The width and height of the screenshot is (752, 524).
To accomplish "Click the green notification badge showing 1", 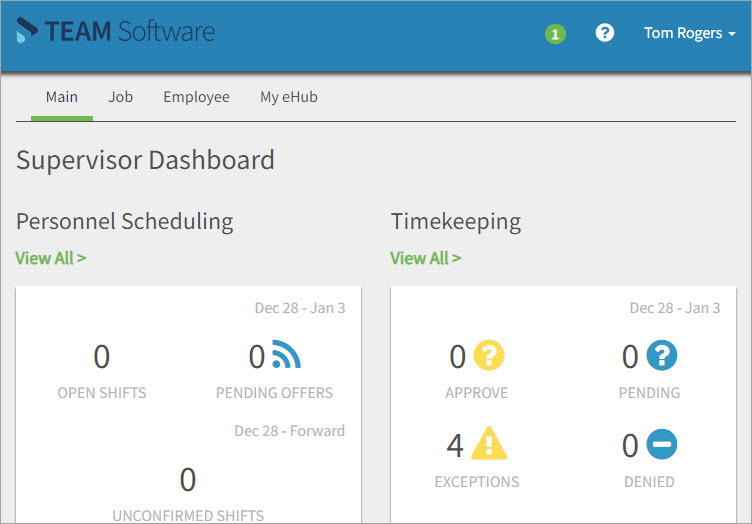I will click(x=555, y=34).
